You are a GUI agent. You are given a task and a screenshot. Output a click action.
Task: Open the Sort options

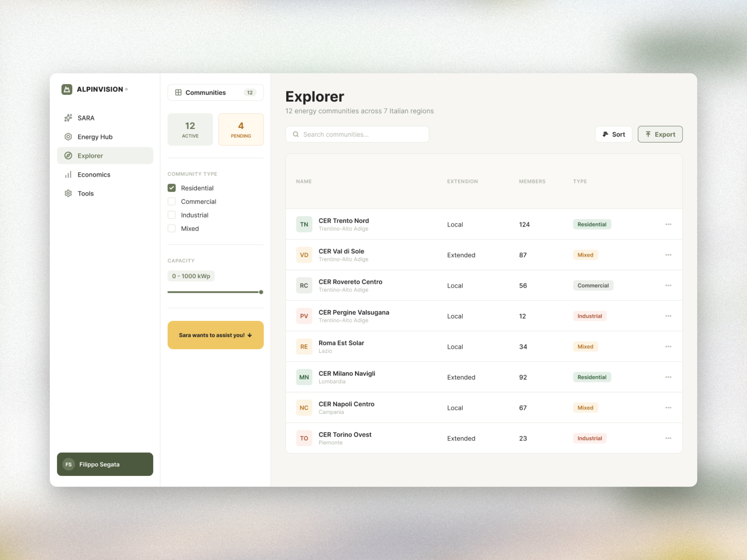(613, 134)
